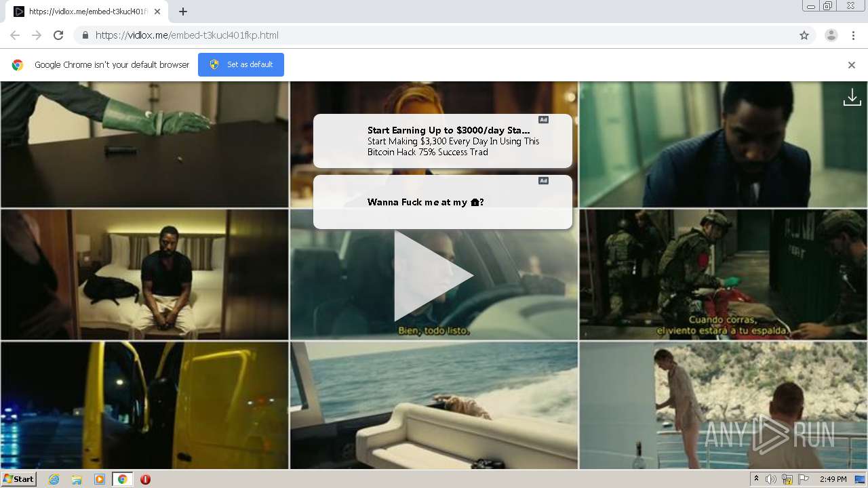Image resolution: width=868 pixels, height=488 pixels.
Task: Click the yellow van thumbnail
Action: pos(144,405)
